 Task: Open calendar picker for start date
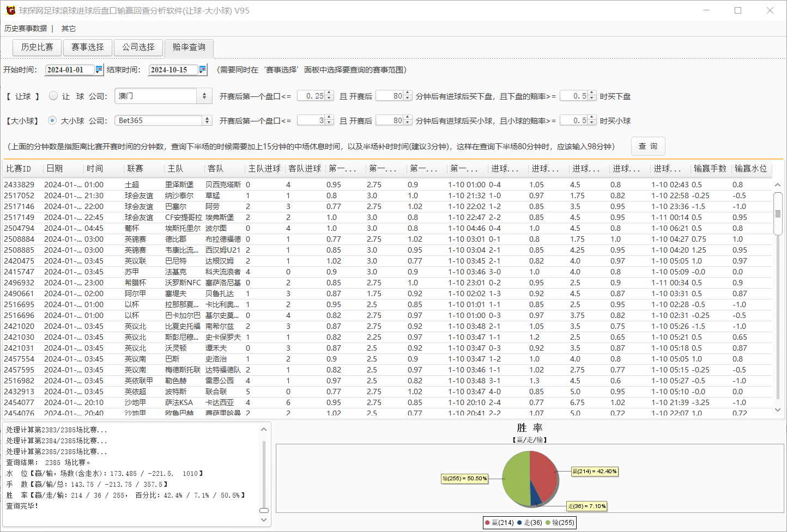click(x=99, y=70)
